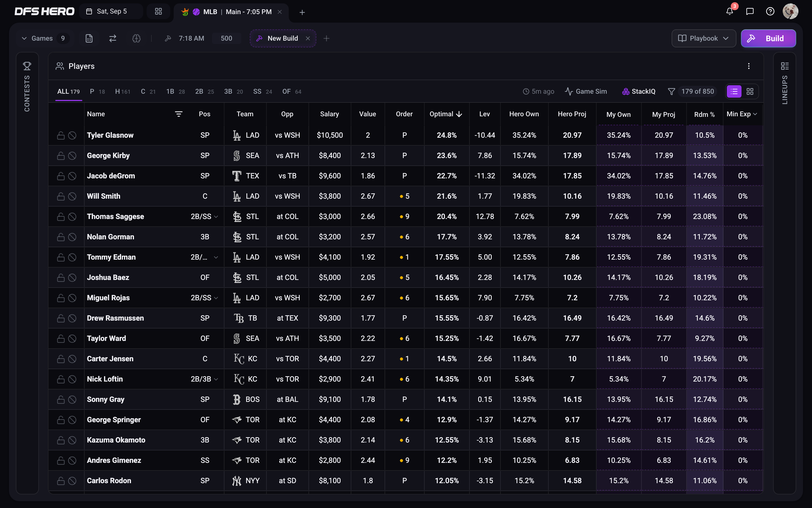Image resolution: width=812 pixels, height=508 pixels.
Task: Lock Tyler Glasnow into lineups
Action: click(x=61, y=135)
